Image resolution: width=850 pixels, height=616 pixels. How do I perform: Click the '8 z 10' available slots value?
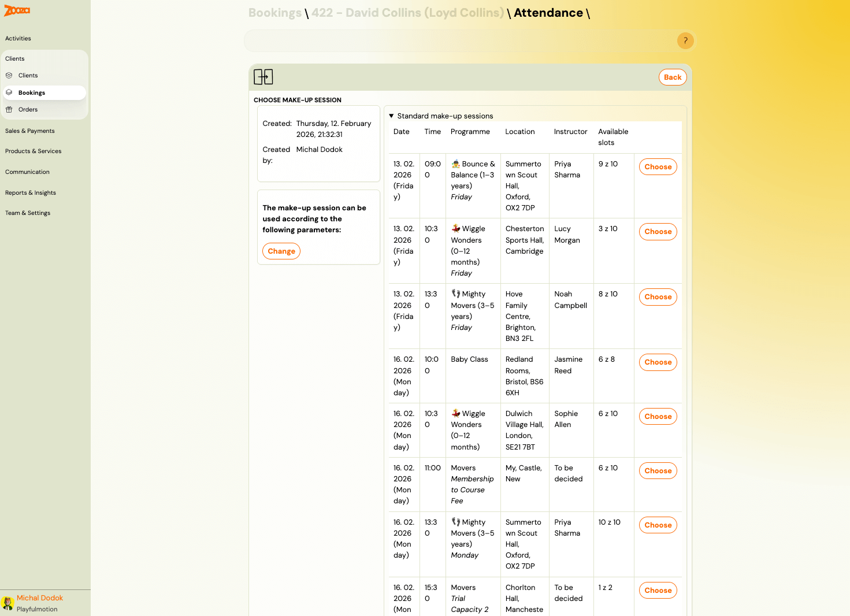click(x=608, y=294)
